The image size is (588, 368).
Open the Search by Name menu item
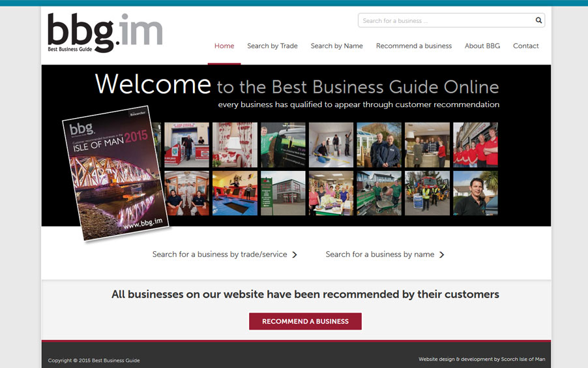337,46
